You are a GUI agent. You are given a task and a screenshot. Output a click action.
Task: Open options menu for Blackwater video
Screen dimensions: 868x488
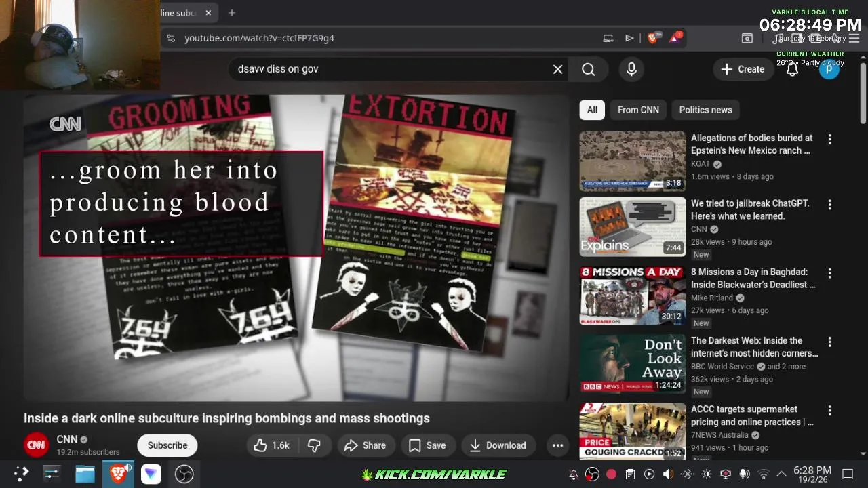click(x=829, y=273)
